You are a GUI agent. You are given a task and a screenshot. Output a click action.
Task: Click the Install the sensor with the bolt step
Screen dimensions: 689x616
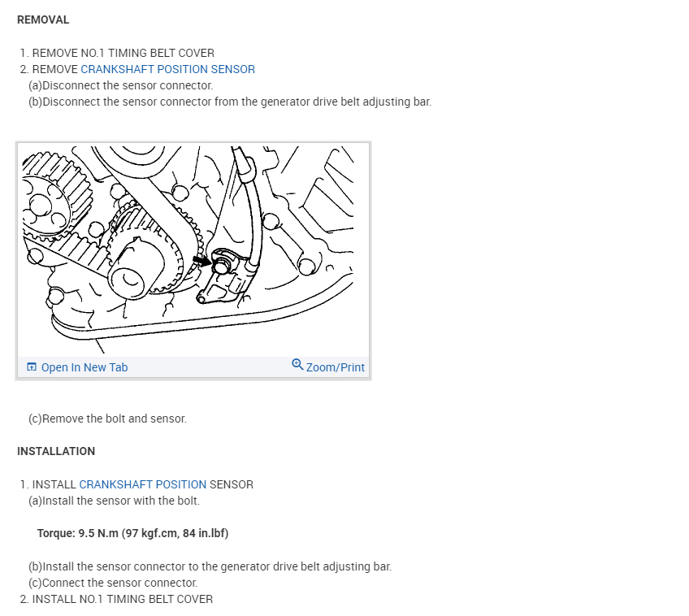[114, 501]
